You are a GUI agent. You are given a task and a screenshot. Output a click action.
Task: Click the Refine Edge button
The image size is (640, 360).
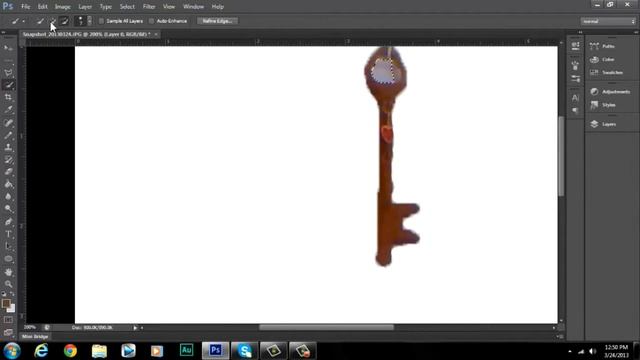point(217,21)
